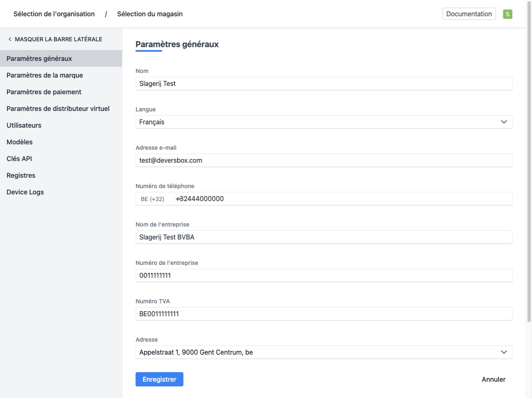Select Paramètres de distributeur virtuel

(x=58, y=108)
